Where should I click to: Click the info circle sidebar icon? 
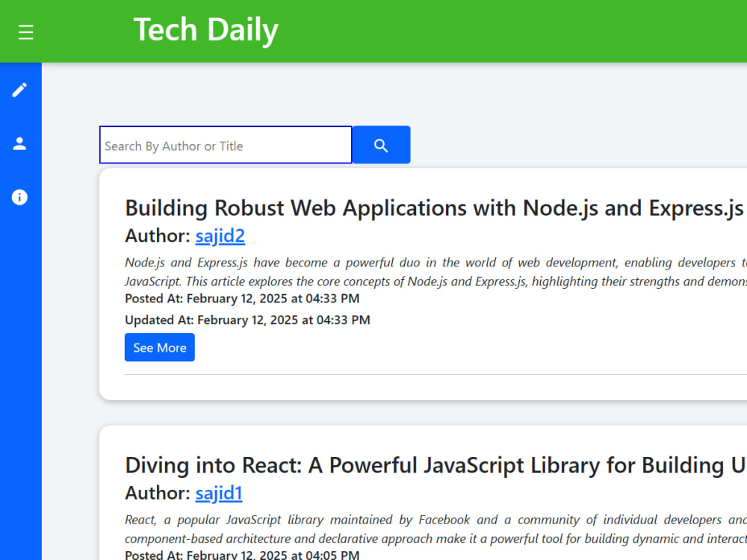(19, 197)
